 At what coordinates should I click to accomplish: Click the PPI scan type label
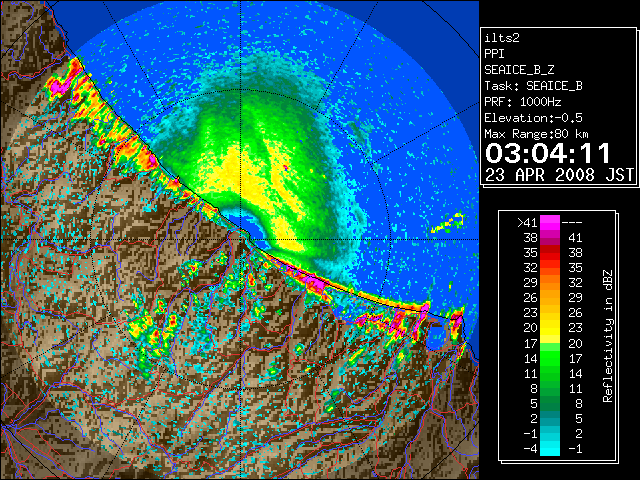tap(494, 54)
